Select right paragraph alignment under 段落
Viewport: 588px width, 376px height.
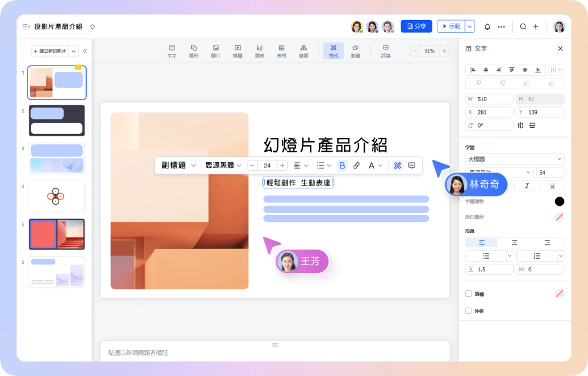click(547, 243)
